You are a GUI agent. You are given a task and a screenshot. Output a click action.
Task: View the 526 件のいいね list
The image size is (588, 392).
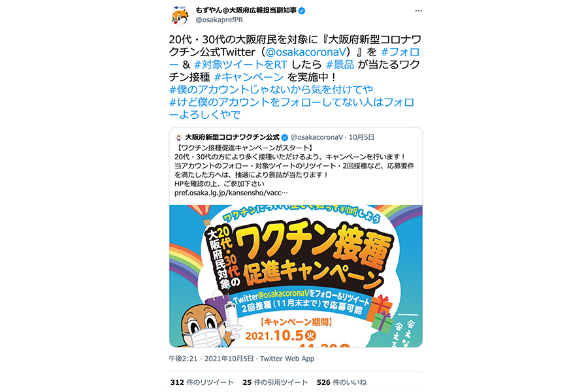341,382
